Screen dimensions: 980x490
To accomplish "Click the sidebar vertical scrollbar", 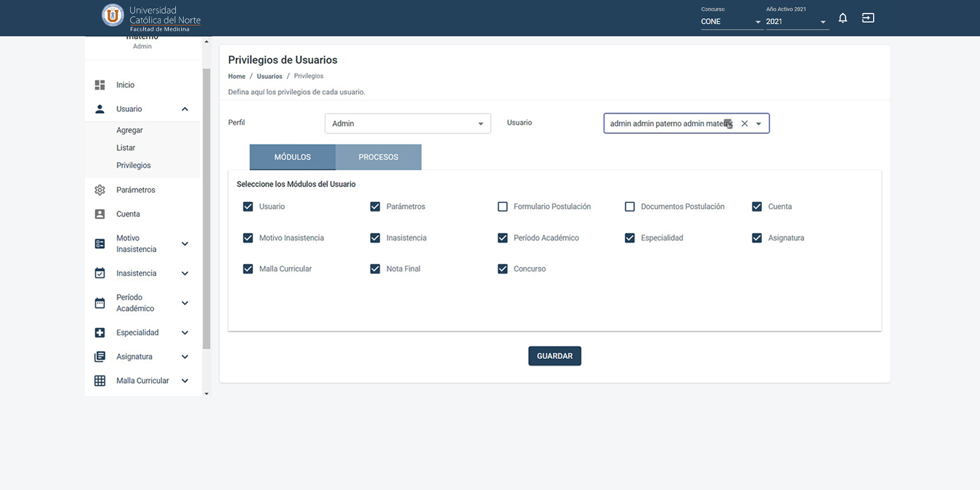I will tap(206, 209).
